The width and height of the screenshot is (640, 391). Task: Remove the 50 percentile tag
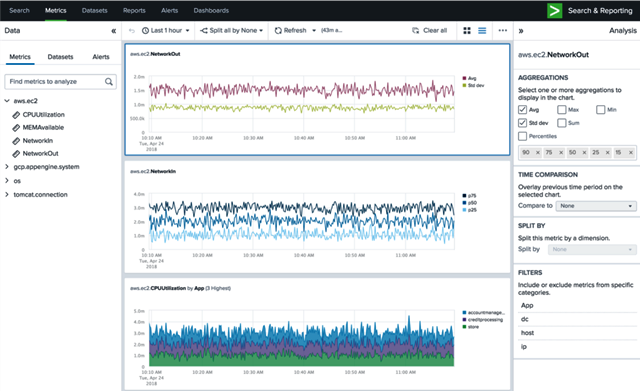(584, 153)
